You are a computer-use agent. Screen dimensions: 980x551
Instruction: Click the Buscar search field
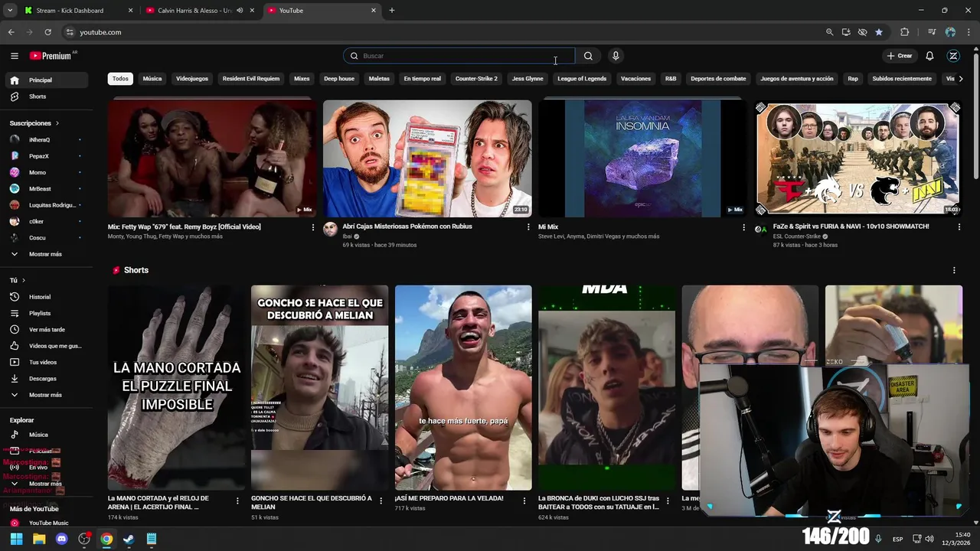coord(459,56)
